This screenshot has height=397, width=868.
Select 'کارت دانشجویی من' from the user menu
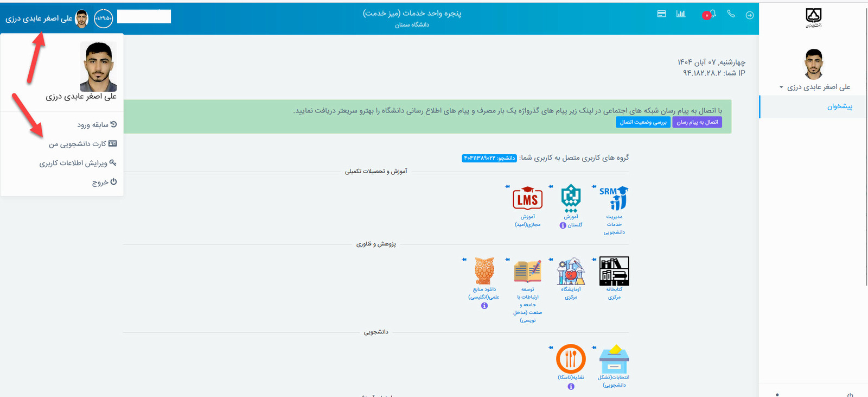tap(82, 144)
